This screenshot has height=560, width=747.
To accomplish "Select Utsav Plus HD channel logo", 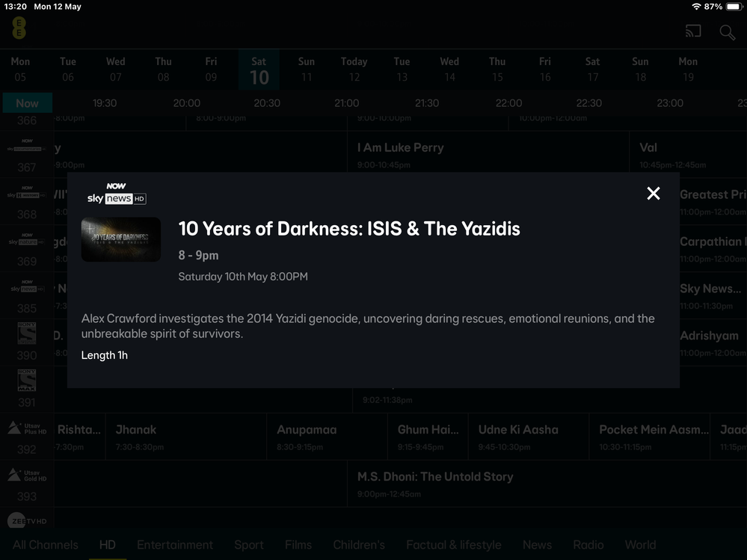I will [27, 428].
